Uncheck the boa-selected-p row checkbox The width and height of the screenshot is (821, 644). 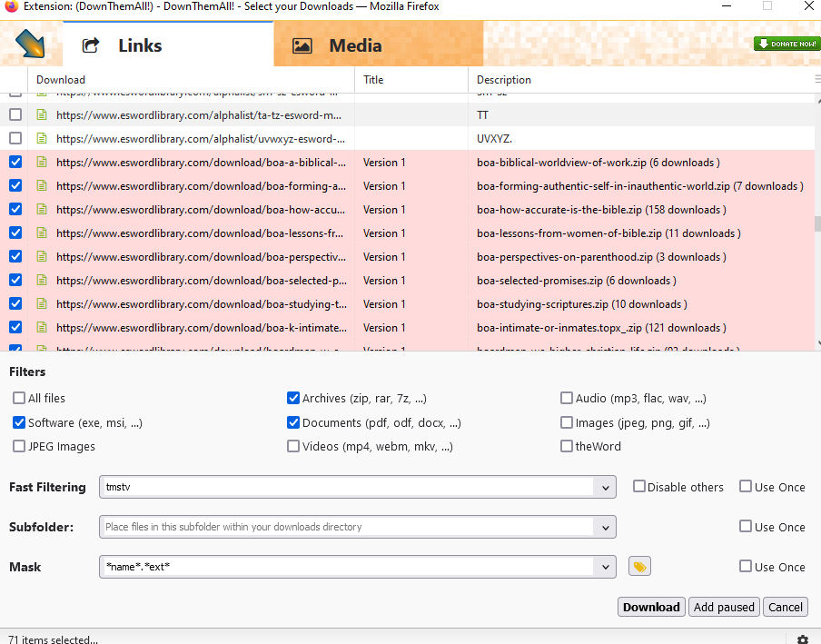(x=15, y=280)
